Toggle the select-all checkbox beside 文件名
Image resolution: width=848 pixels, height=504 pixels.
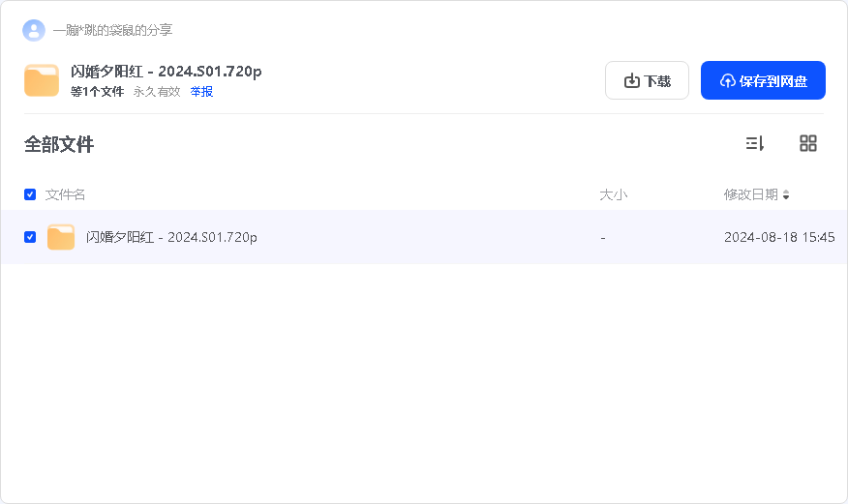[x=30, y=194]
